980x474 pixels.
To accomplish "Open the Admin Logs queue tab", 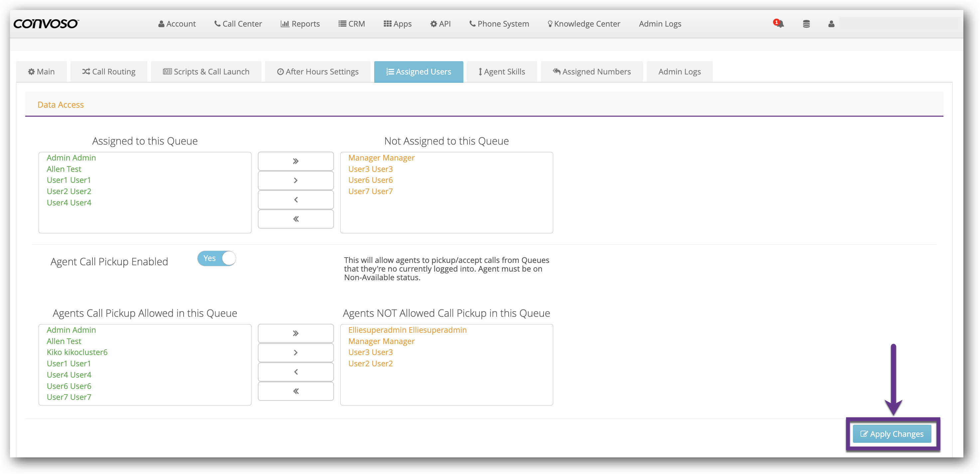I will point(680,72).
